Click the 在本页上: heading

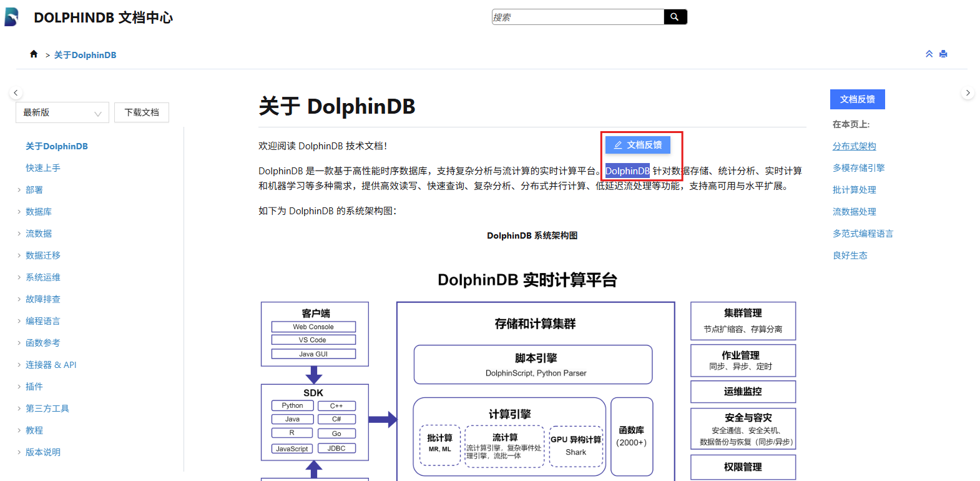(x=851, y=124)
